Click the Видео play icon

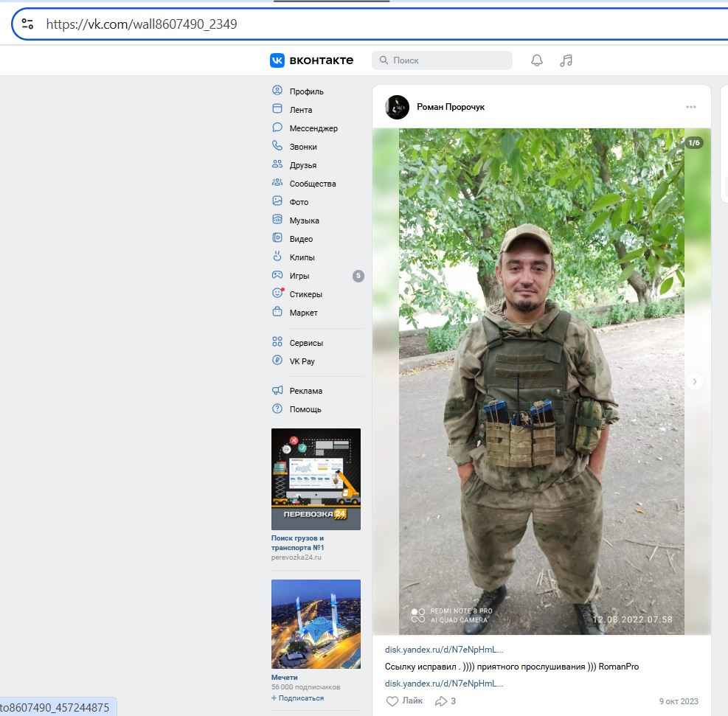(277, 237)
